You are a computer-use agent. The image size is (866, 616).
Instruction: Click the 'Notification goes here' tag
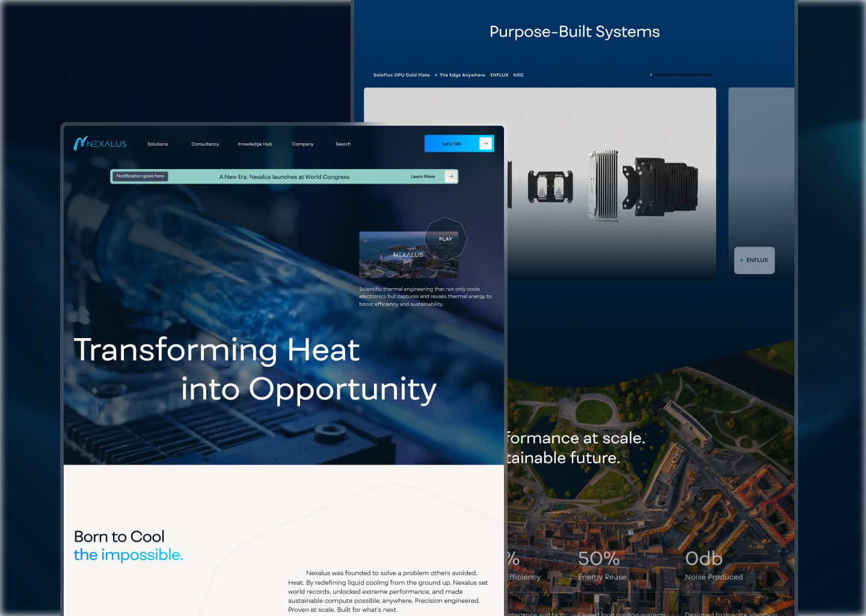(140, 176)
